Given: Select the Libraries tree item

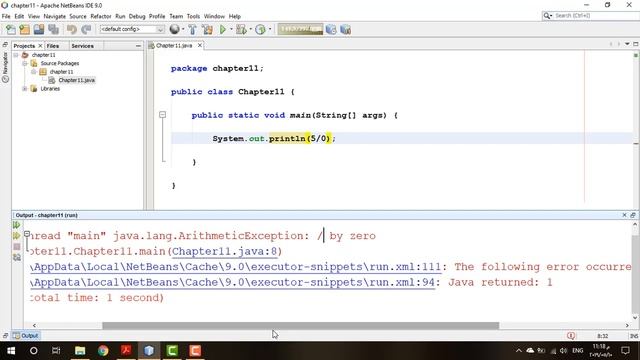Looking at the screenshot, I should click(x=50, y=89).
